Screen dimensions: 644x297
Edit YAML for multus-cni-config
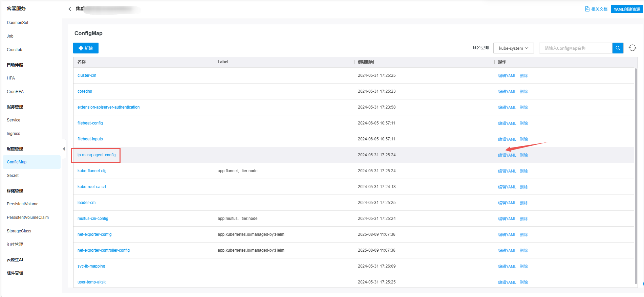[507, 219]
